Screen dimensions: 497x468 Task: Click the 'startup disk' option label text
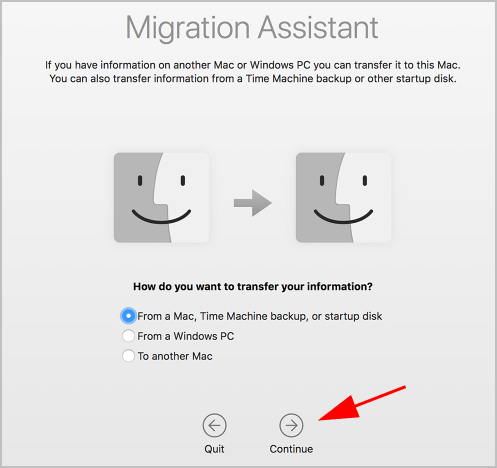coord(353,316)
